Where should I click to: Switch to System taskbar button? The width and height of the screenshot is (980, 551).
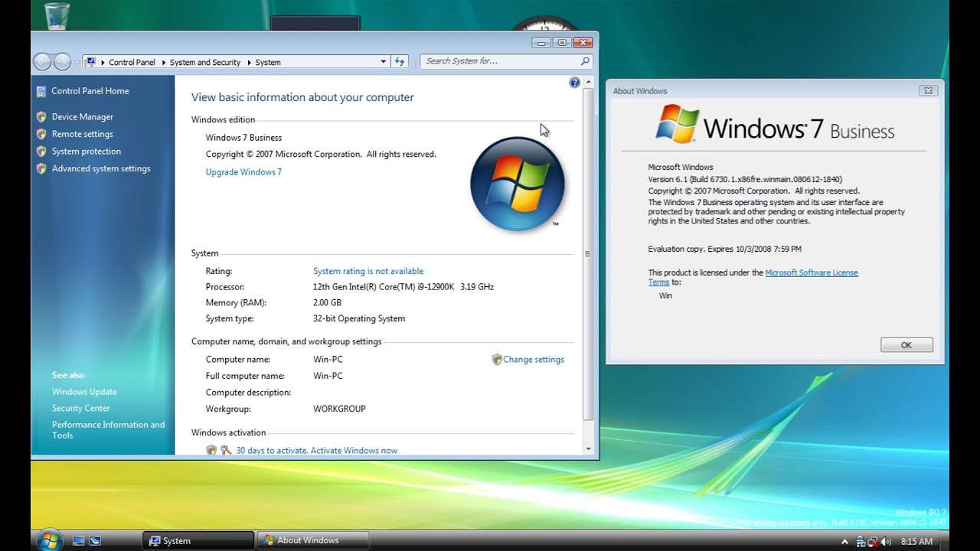198,540
